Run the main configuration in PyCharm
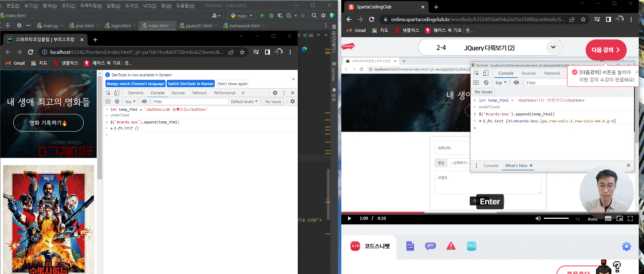 point(262,15)
